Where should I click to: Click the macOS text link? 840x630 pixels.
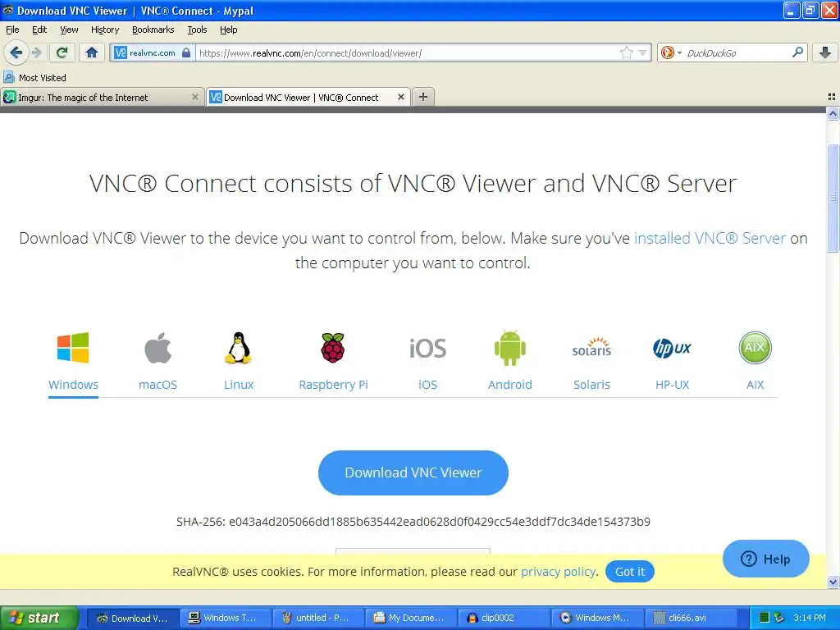point(158,385)
